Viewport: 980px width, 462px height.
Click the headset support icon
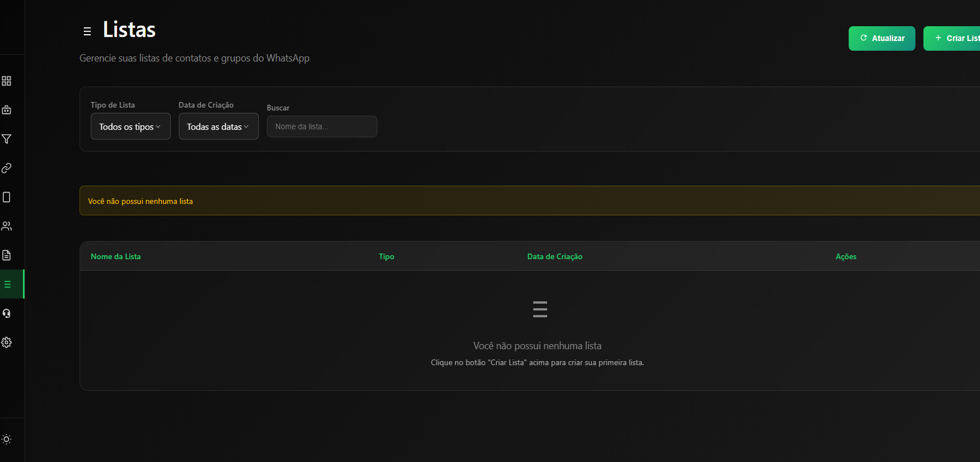(x=6, y=314)
